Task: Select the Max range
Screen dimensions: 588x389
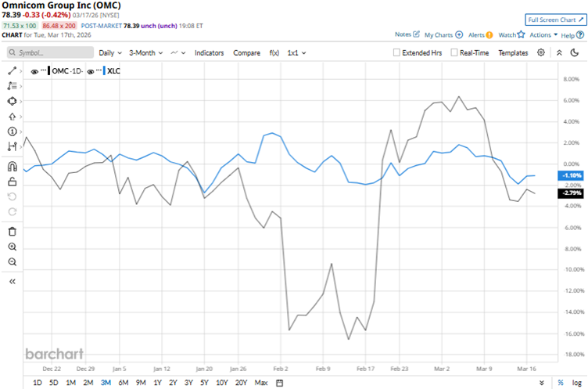Action: pos(261,383)
